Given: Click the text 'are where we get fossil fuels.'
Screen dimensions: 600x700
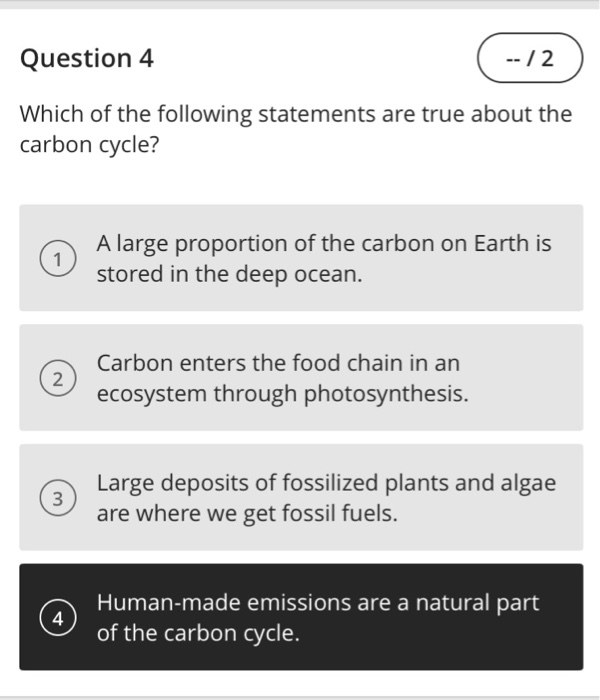Looking at the screenshot, I should click(247, 513).
